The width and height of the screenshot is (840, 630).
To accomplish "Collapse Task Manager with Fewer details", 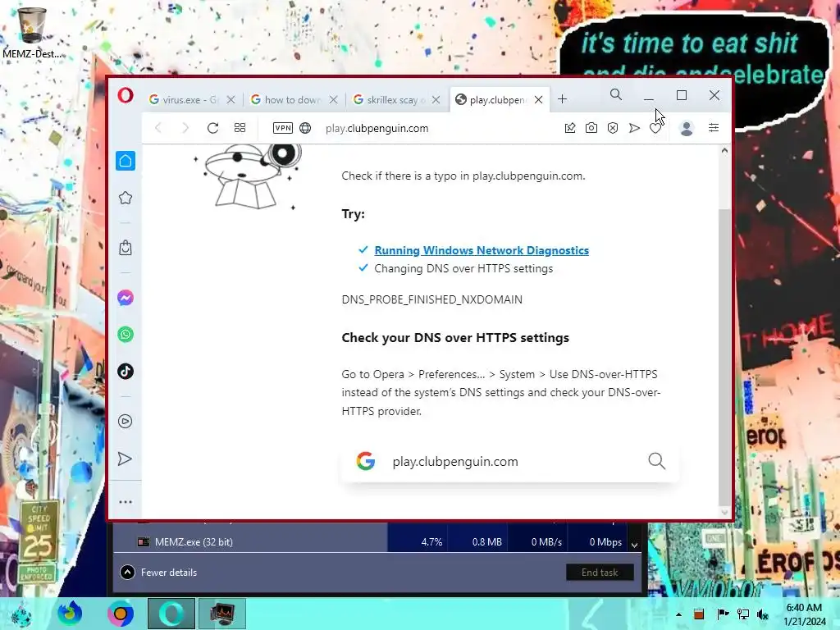I will point(158,572).
